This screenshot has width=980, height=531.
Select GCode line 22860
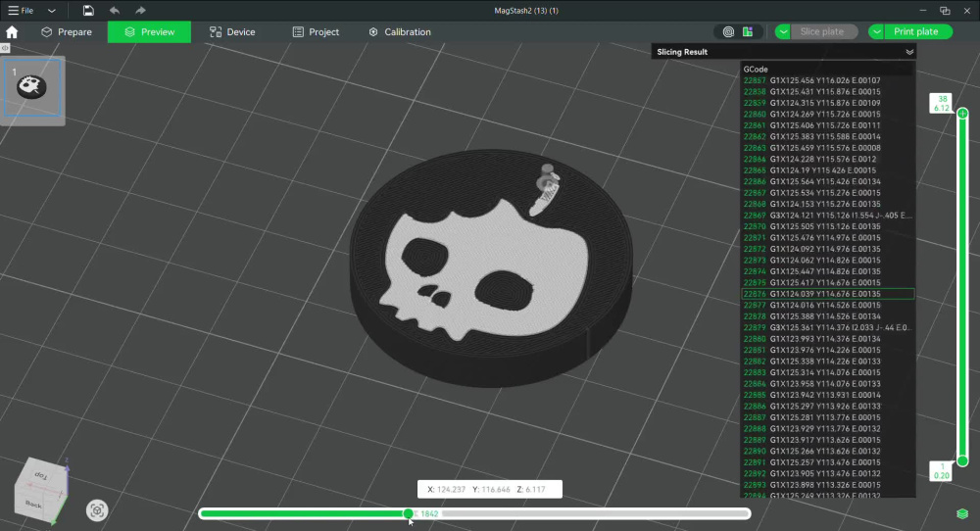coord(827,115)
